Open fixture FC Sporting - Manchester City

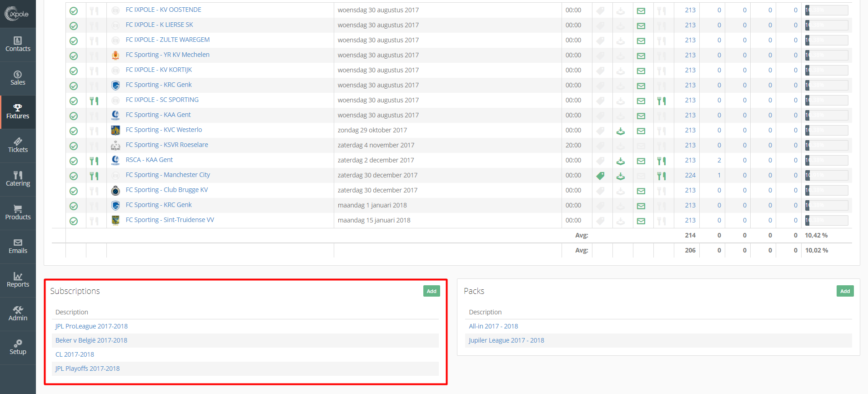(168, 175)
